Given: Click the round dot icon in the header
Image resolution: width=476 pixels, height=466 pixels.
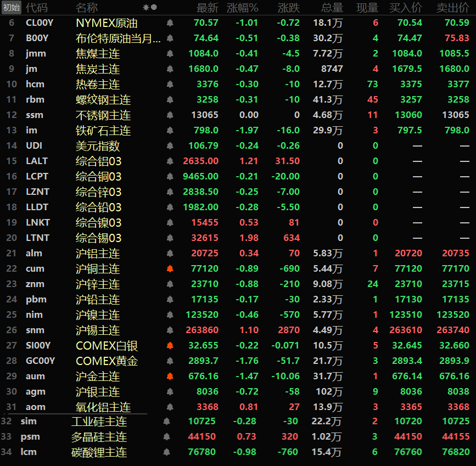Looking at the screenshot, I should 154,8.
